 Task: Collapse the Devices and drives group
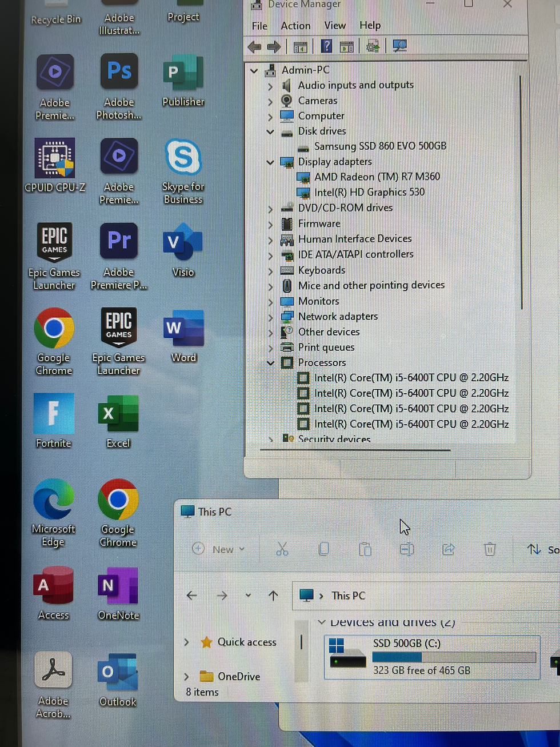pos(322,622)
